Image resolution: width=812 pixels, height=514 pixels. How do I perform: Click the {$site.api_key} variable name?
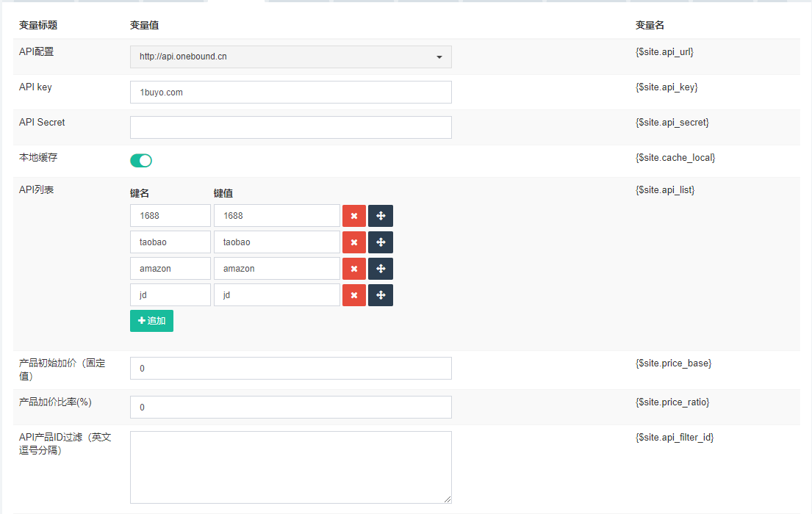tap(667, 87)
